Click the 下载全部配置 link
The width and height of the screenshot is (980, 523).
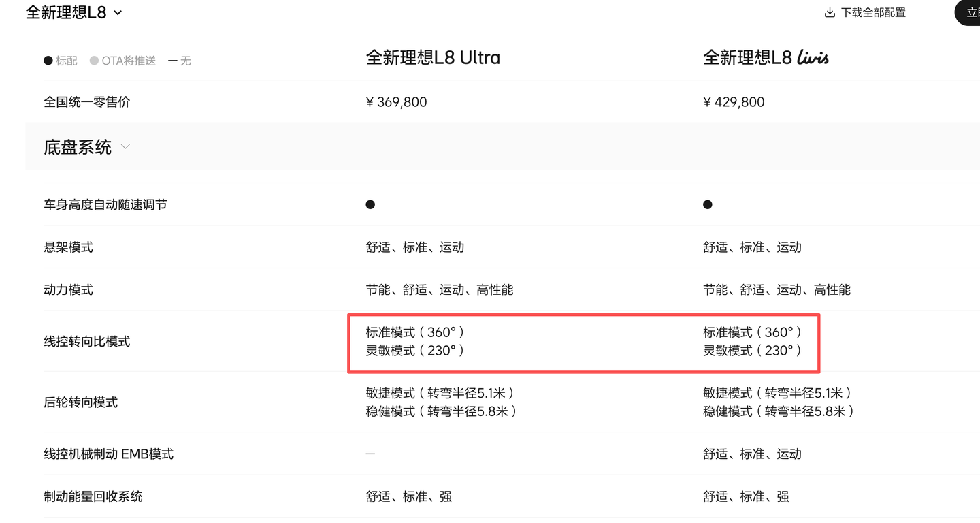point(873,12)
